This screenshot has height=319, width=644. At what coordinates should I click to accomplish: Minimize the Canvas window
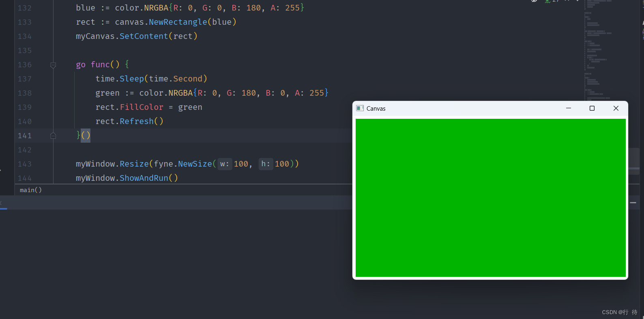tap(569, 108)
